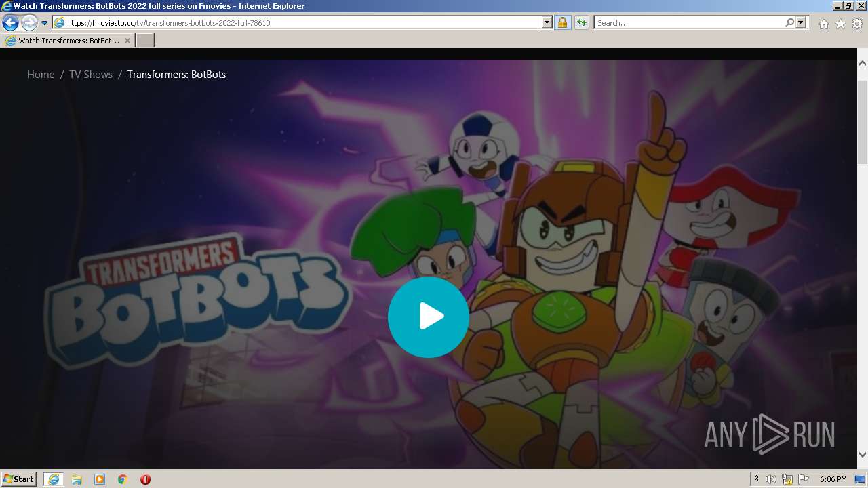
Task: Open the Tools gear icon
Action: pyautogui.click(x=857, y=24)
